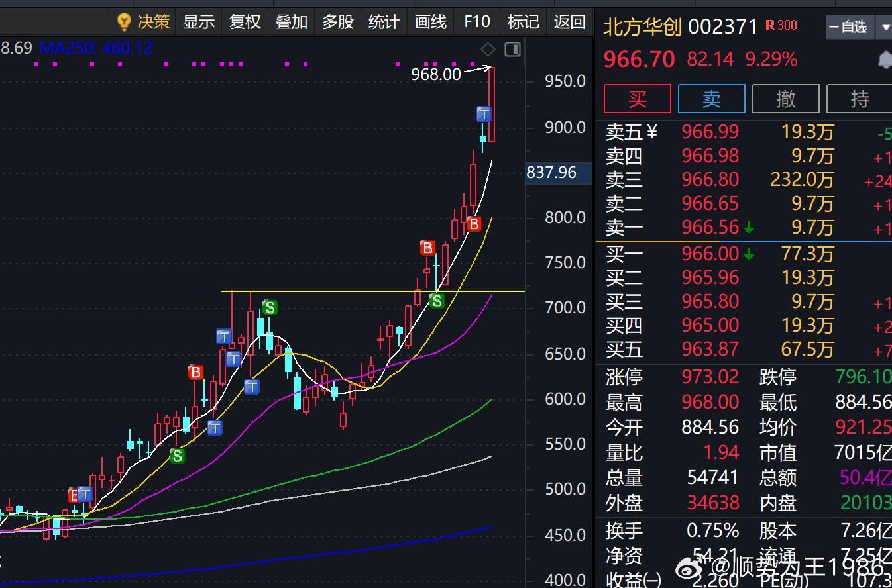Image resolution: width=892 pixels, height=588 pixels.
Task: Click the bell alert icon
Action: pos(885,60)
